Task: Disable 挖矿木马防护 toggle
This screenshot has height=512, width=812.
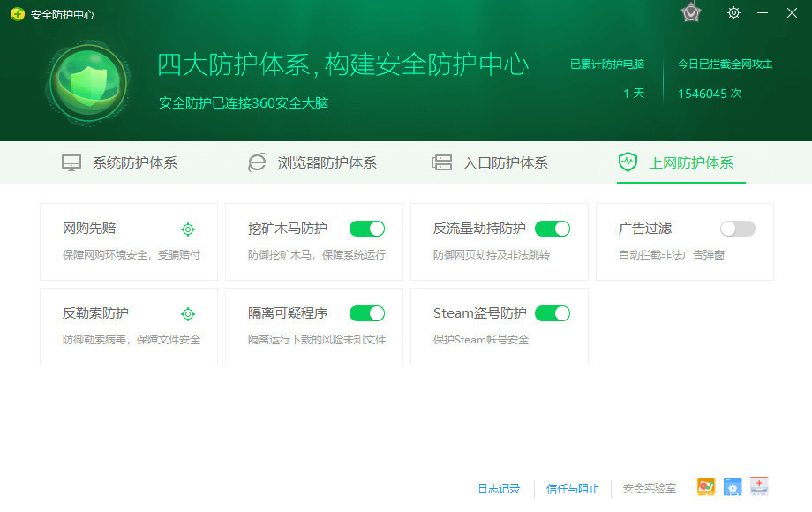Action: coord(367,229)
